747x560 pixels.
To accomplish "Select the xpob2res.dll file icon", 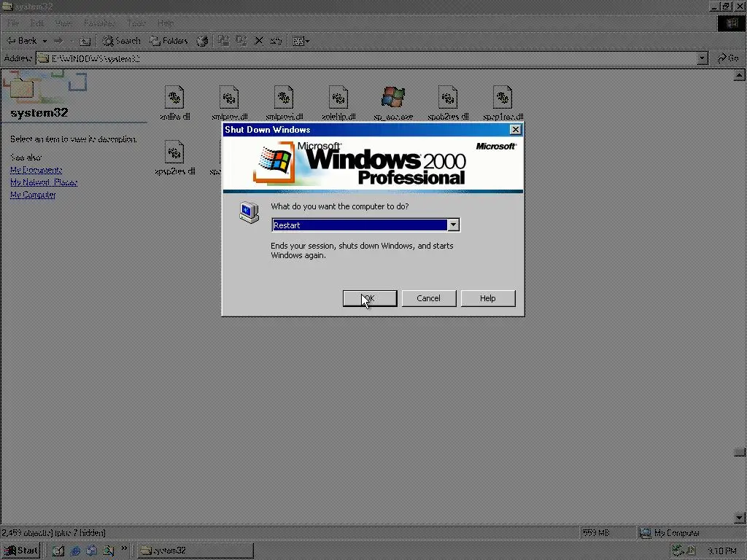I will 448,97.
